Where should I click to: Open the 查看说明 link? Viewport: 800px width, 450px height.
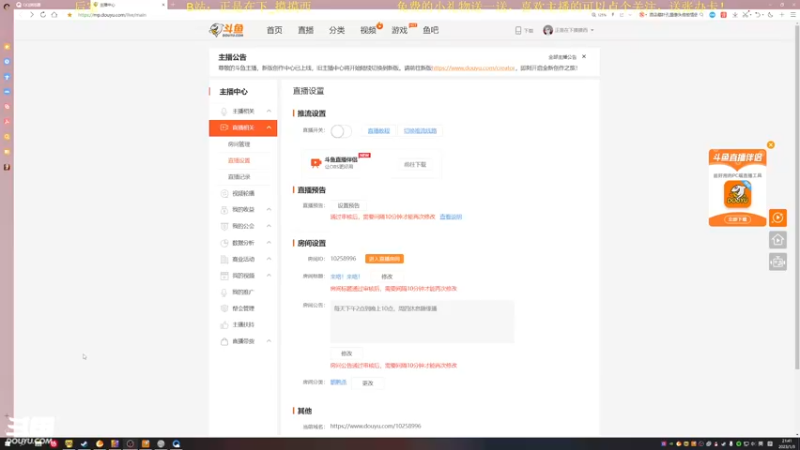tap(451, 217)
